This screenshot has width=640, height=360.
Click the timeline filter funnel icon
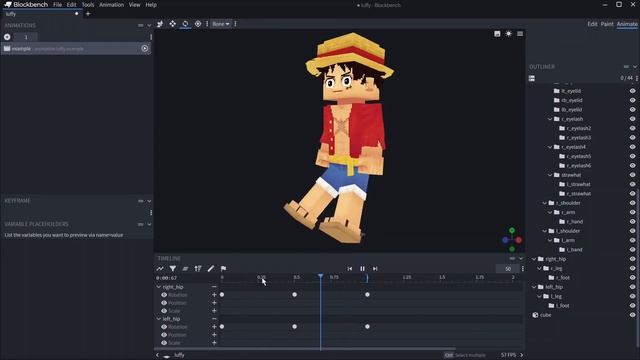pyautogui.click(x=173, y=269)
